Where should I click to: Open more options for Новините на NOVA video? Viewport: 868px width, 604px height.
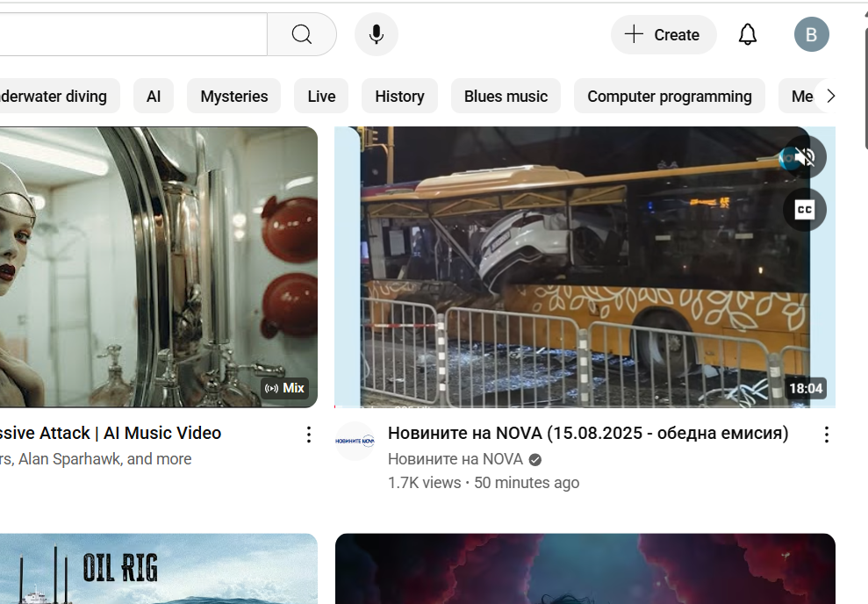(827, 434)
